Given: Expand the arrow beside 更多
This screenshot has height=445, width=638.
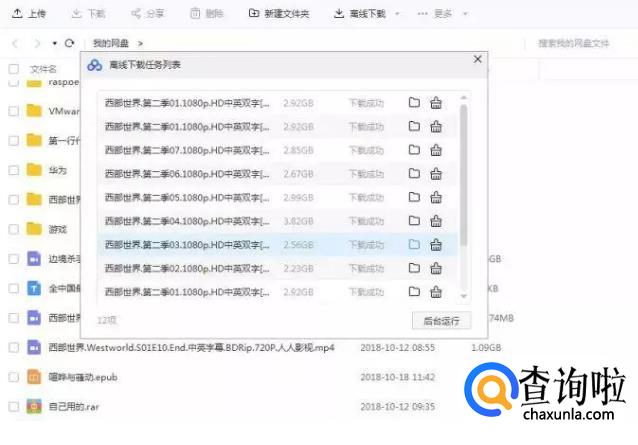Looking at the screenshot, I should click(465, 14).
